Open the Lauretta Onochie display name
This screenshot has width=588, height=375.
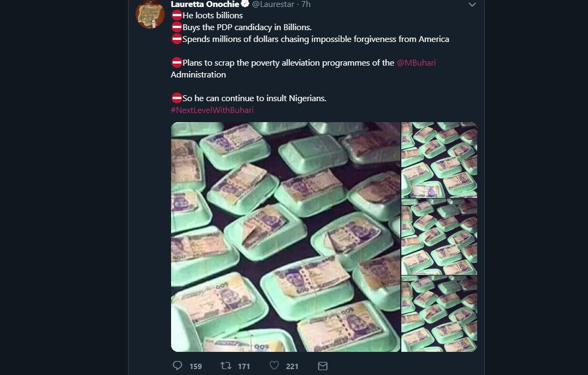[x=204, y=4]
